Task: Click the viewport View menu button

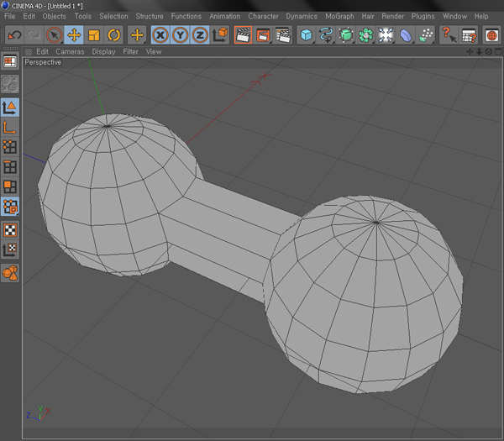Action: coord(154,51)
